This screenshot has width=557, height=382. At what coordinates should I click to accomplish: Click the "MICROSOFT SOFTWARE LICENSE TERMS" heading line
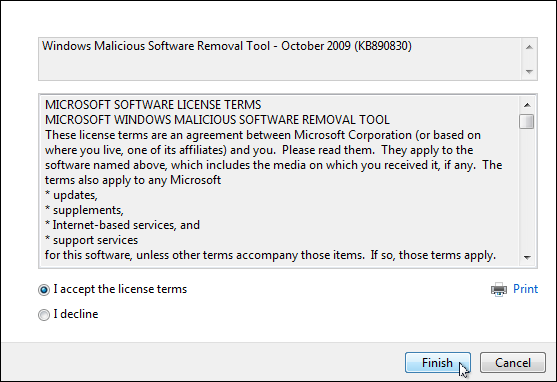[153, 105]
